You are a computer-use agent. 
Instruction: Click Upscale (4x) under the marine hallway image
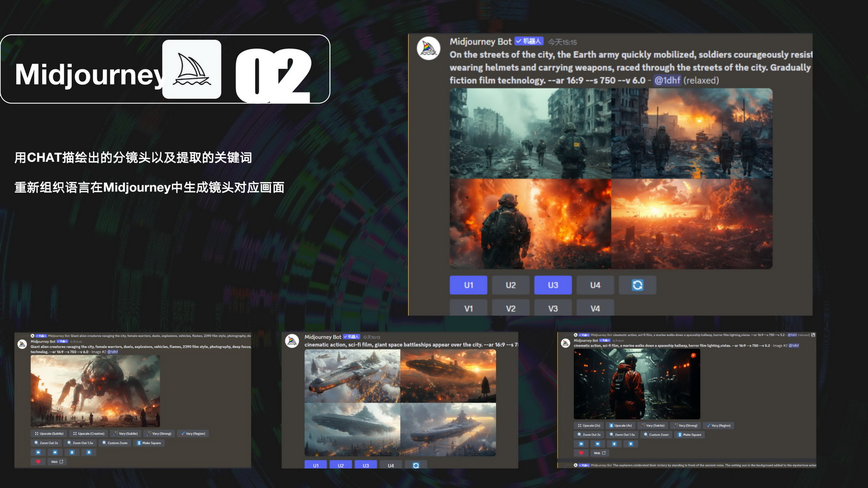[x=620, y=426]
